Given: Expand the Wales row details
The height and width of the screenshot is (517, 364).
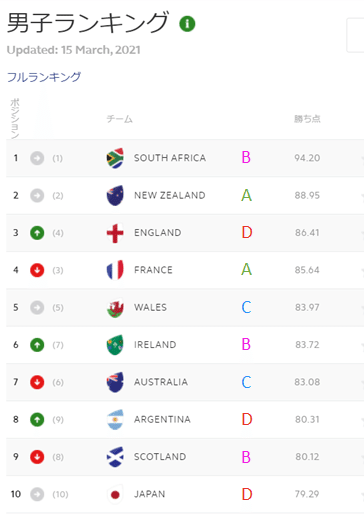Looking at the screenshot, I should tap(362, 308).
